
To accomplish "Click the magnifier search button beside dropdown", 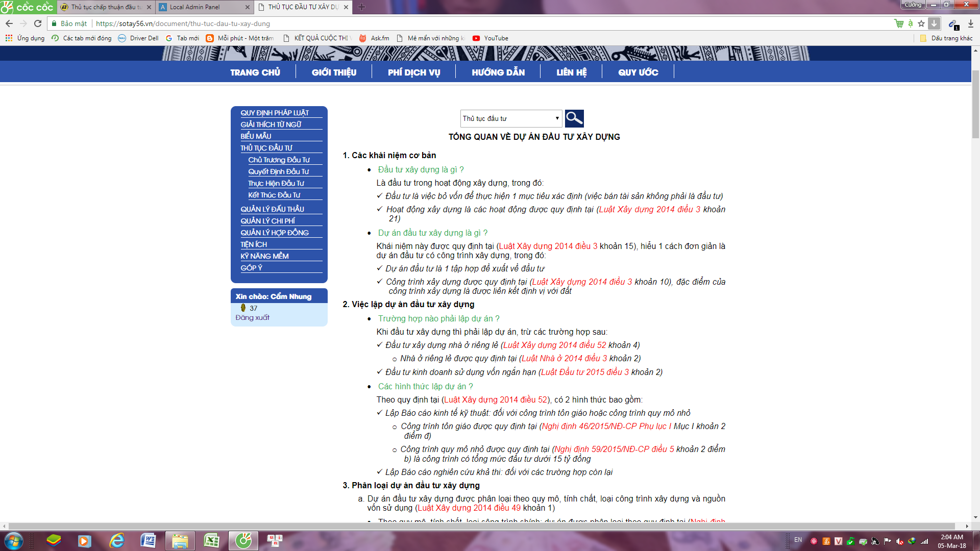I will point(574,118).
